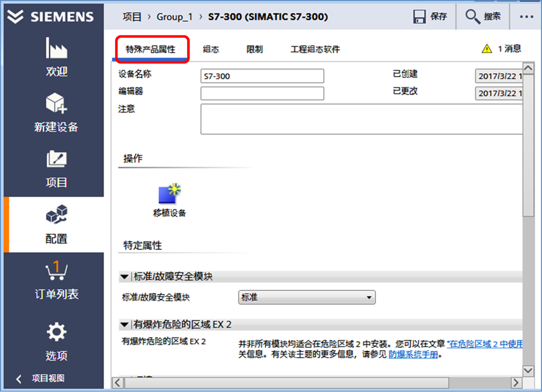This screenshot has width=542, height=392.
Task: Open the 选项 gear settings icon
Action: click(x=56, y=332)
